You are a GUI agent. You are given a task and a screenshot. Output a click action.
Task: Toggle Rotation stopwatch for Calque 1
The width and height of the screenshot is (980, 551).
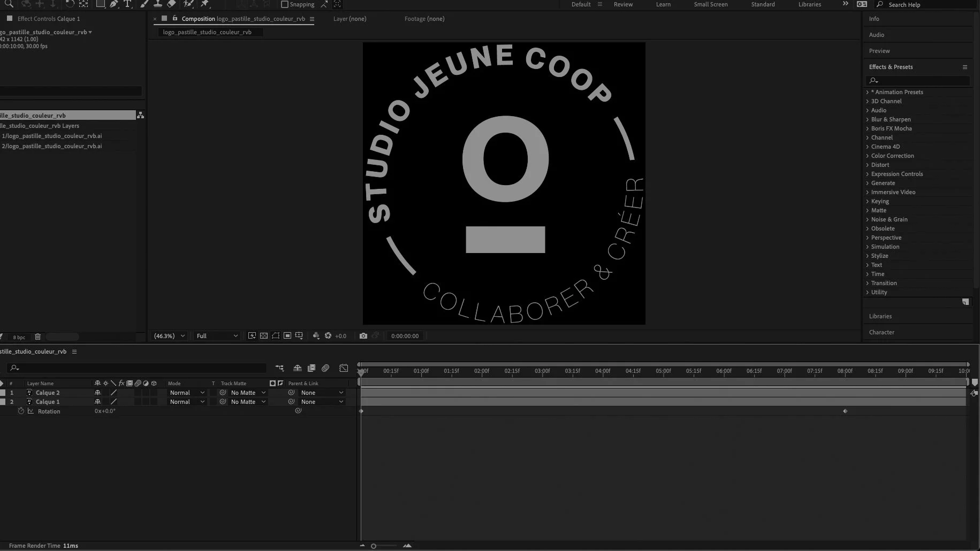click(21, 411)
